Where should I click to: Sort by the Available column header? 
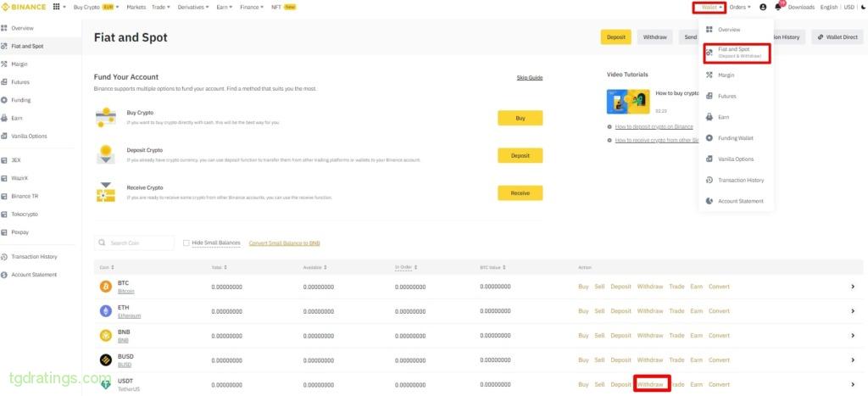(314, 267)
